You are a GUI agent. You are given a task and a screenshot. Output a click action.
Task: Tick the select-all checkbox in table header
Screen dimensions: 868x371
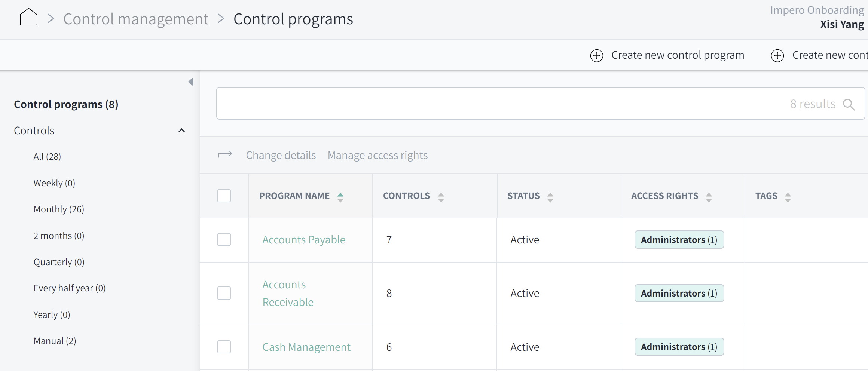pos(224,196)
